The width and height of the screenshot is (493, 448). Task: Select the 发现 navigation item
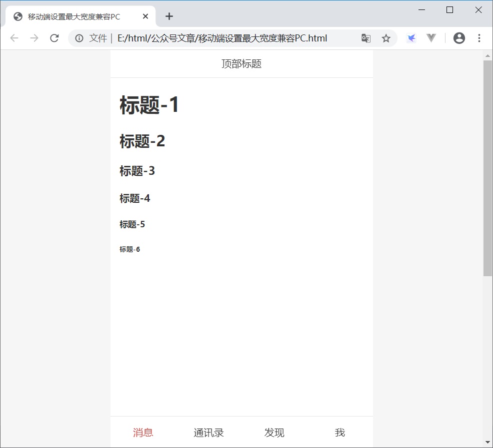[274, 433]
